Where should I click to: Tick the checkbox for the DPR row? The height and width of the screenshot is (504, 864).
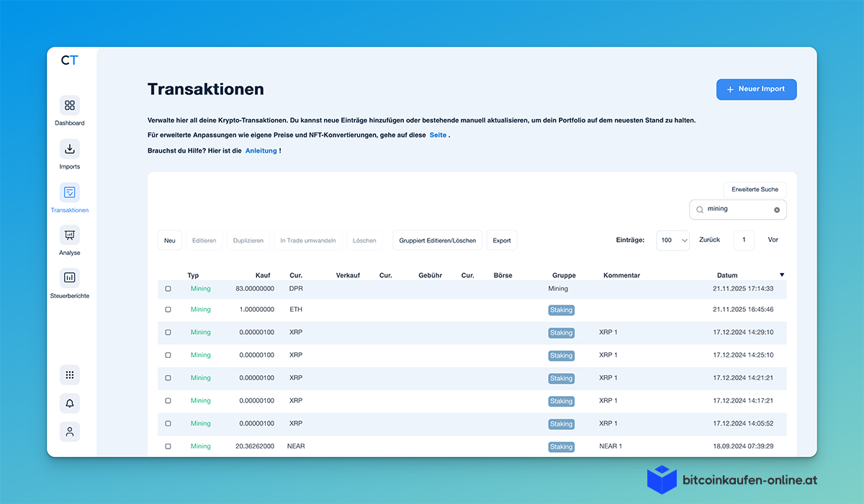pyautogui.click(x=168, y=289)
